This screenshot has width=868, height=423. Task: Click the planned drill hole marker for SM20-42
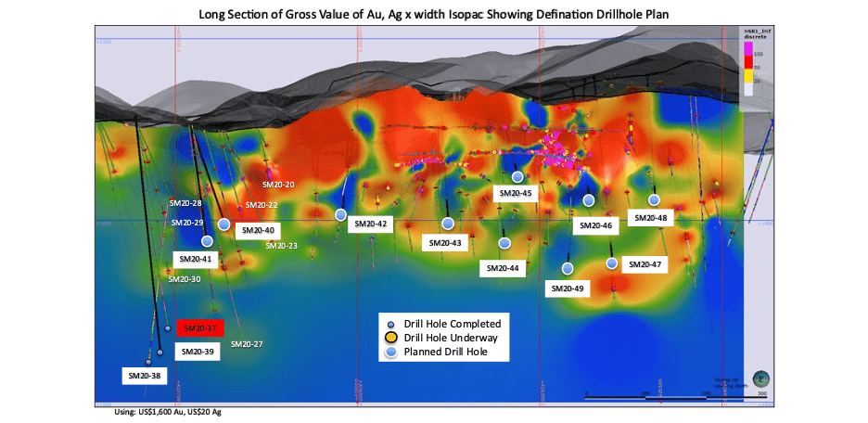[341, 215]
